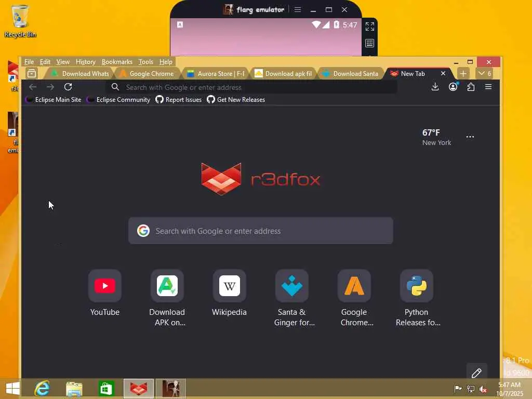The image size is (532, 399).
Task: Switch to the Download Santa tab
Action: click(x=350, y=74)
